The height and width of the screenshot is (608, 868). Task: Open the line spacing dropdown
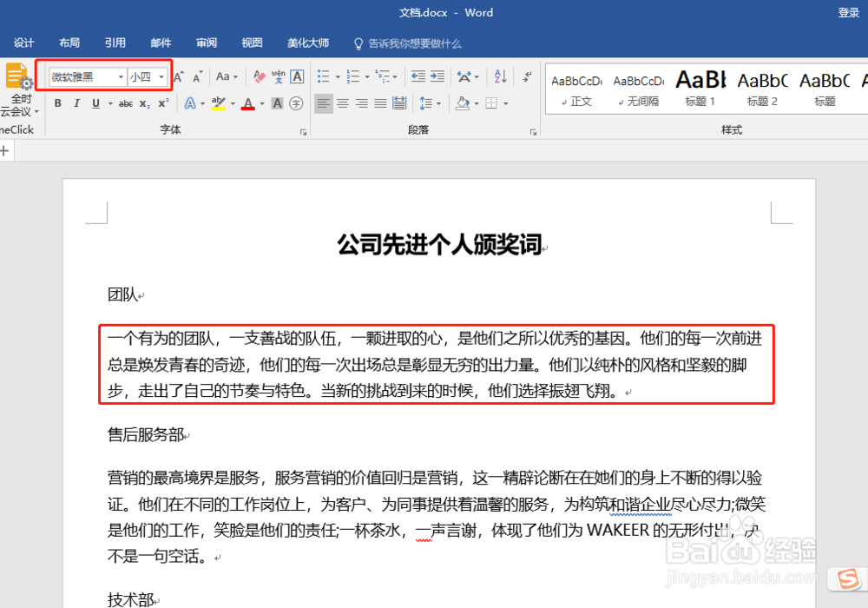pyautogui.click(x=440, y=103)
